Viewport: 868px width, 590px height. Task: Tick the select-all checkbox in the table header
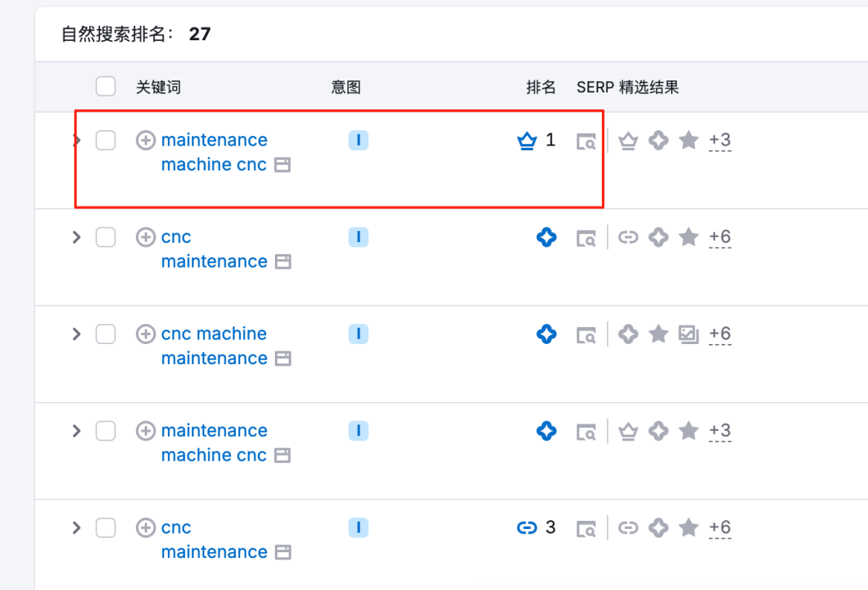coord(105,86)
